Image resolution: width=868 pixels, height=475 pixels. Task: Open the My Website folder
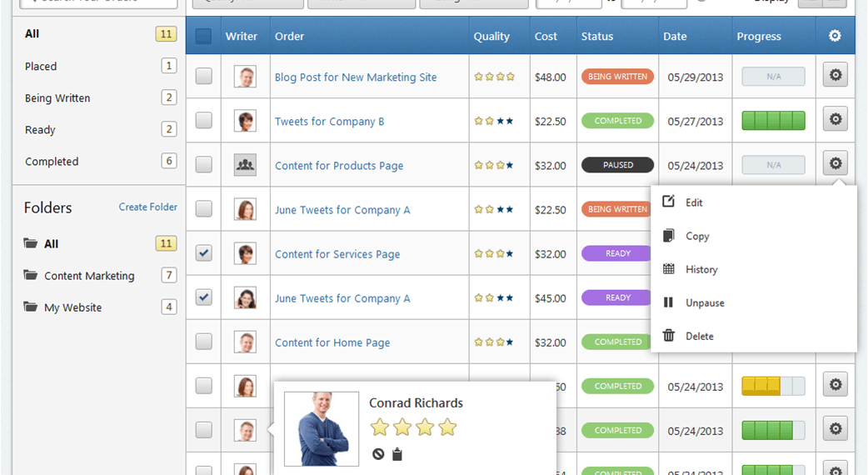(72, 307)
